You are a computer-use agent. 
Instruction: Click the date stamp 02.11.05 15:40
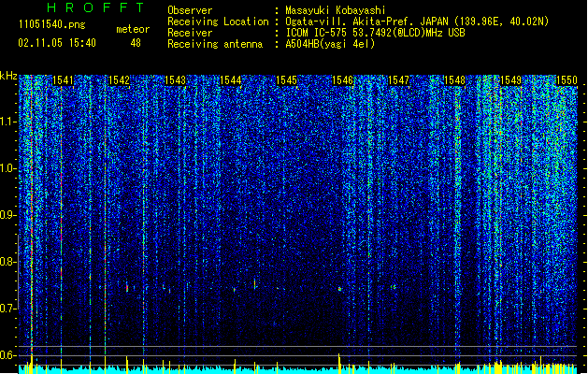point(57,42)
